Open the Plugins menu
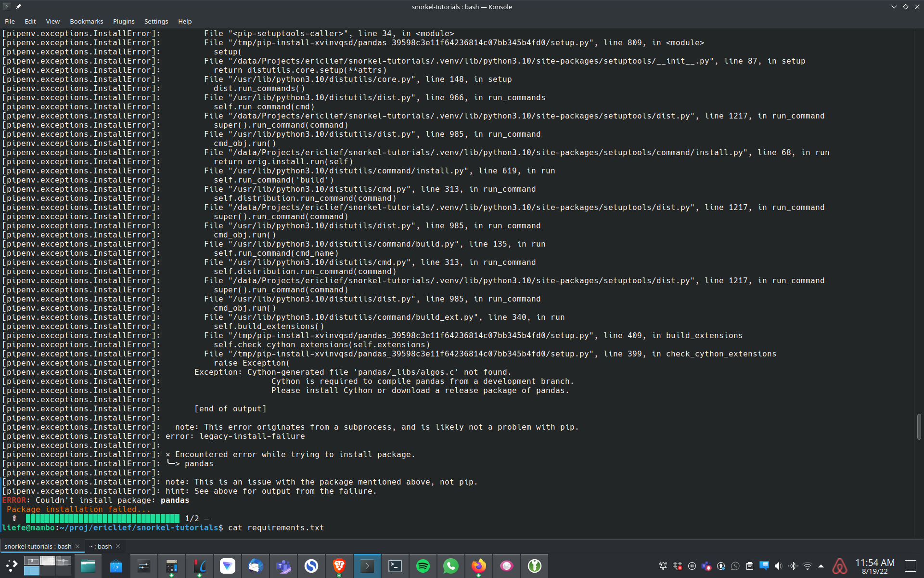The image size is (924, 578). pos(124,21)
